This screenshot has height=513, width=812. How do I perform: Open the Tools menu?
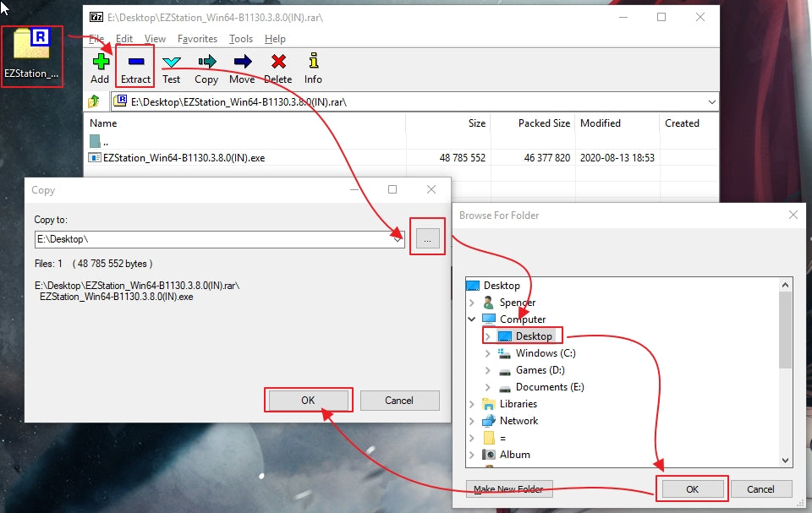pos(241,39)
